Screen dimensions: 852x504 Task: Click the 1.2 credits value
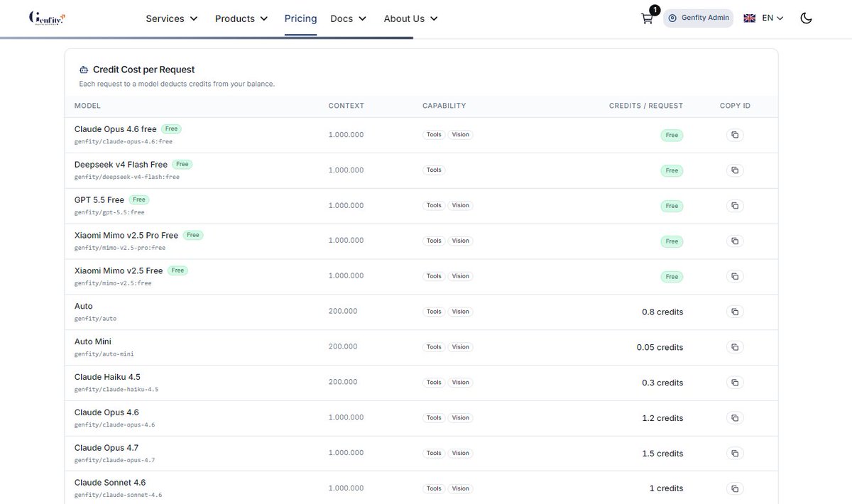tap(662, 418)
